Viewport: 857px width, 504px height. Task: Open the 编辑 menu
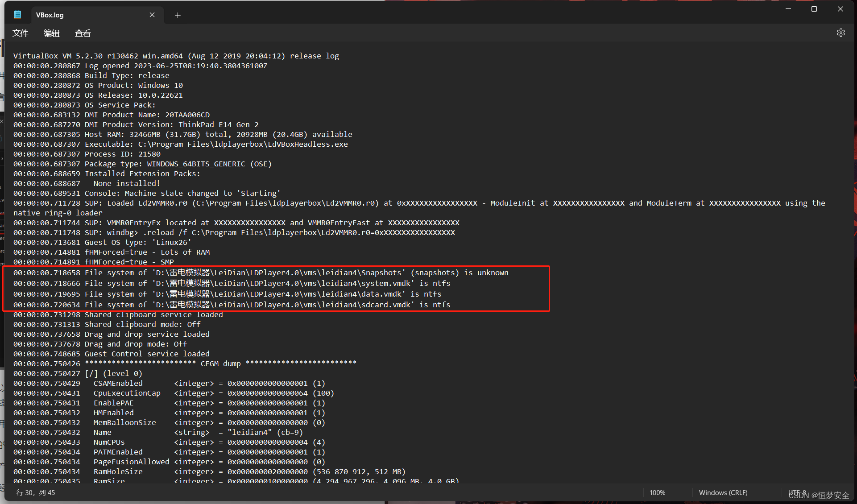coord(51,33)
